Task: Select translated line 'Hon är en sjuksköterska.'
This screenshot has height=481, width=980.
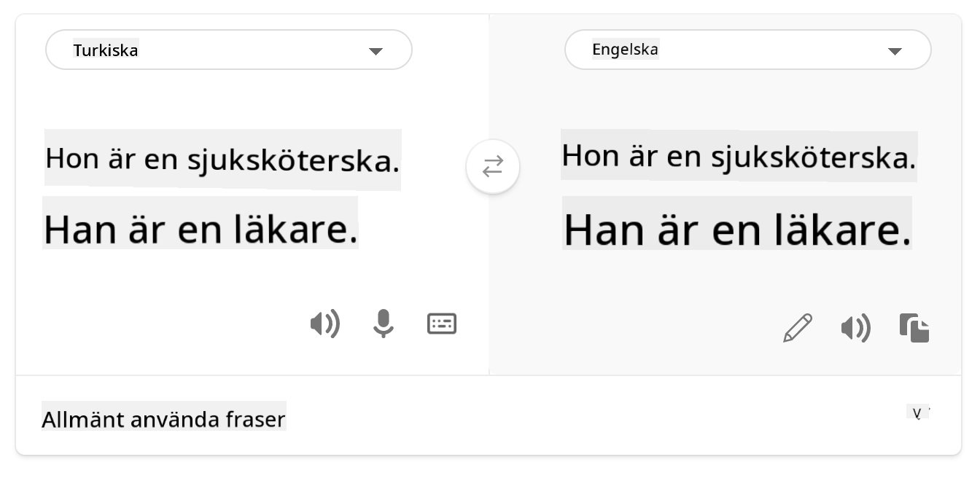Action: coord(738,156)
